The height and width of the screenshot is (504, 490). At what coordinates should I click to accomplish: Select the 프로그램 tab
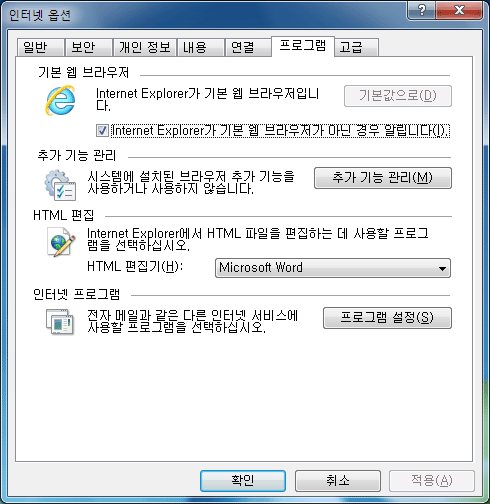303,46
